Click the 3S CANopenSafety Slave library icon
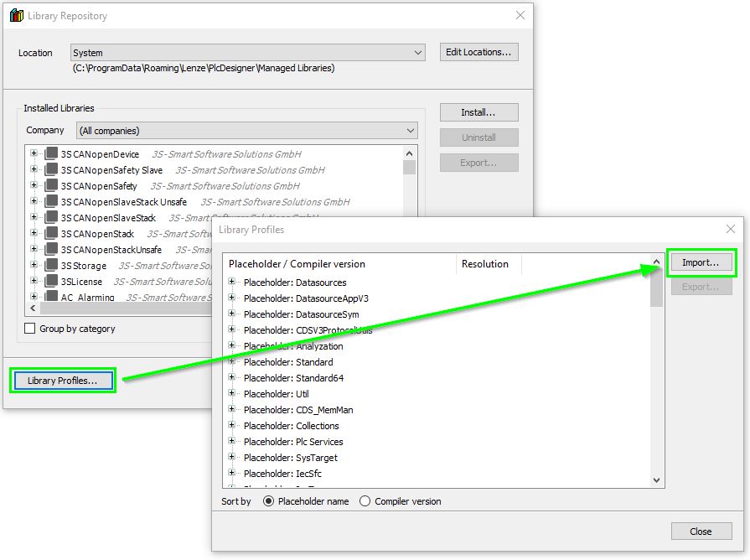This screenshot has height=560, width=750. pos(51,170)
